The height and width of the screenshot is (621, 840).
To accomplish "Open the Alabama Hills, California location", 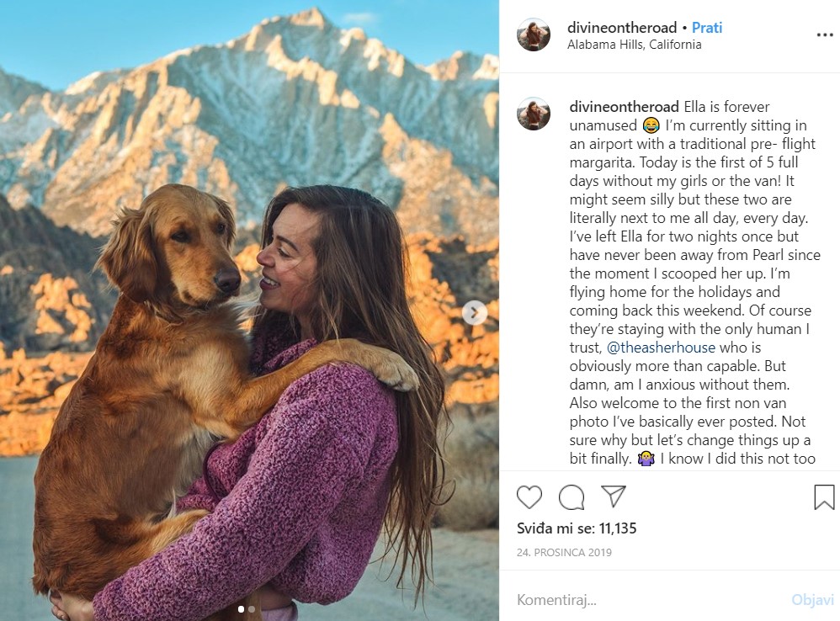I will click(635, 45).
